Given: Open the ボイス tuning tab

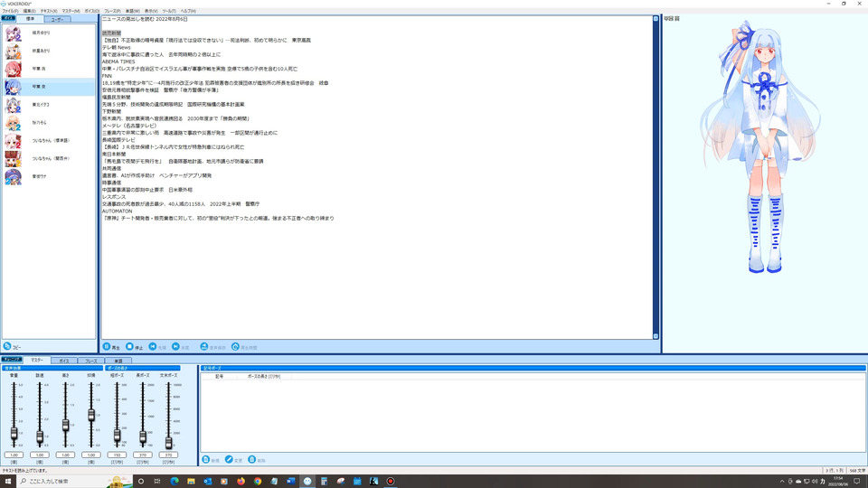Looking at the screenshot, I should pos(64,361).
